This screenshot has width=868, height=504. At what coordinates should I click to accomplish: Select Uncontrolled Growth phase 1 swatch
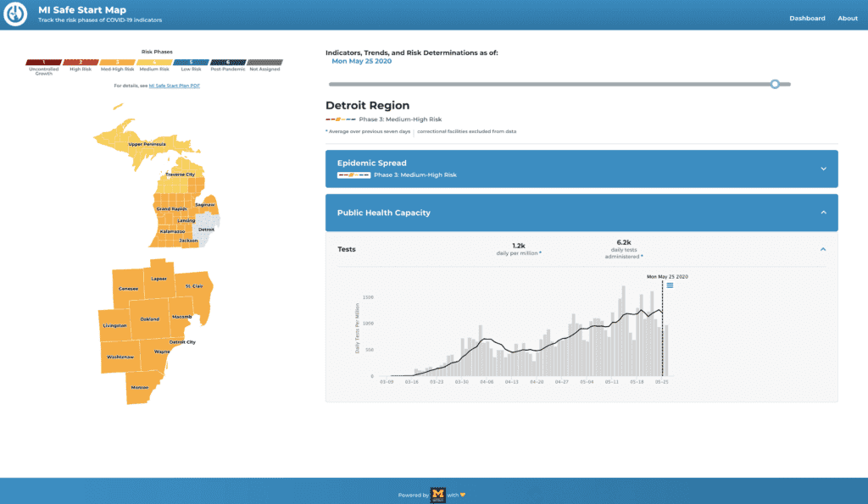[x=44, y=63]
